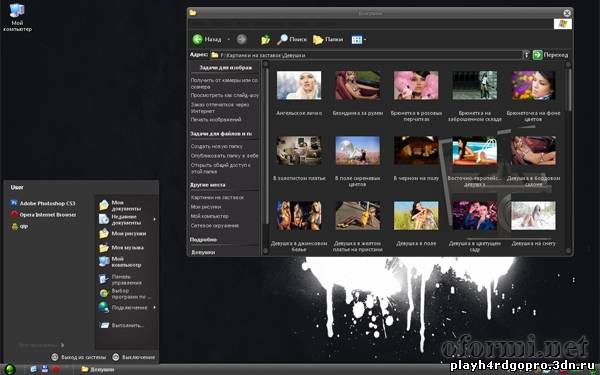Image resolution: width=600 pixels, height=375 pixels.
Task: Click Печать изображений in task pane
Action: click(x=216, y=119)
